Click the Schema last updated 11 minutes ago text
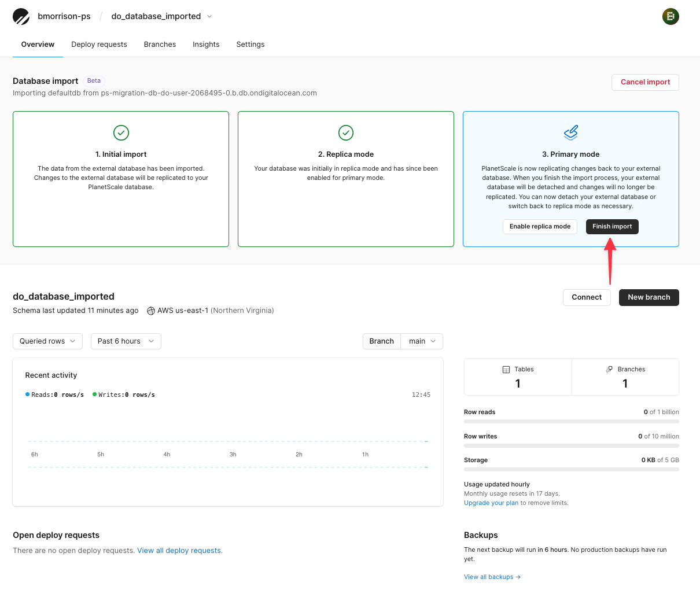 76,311
